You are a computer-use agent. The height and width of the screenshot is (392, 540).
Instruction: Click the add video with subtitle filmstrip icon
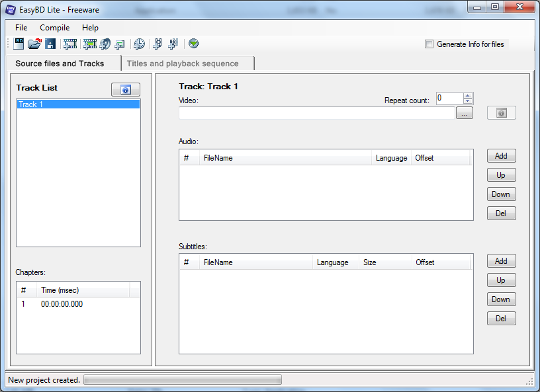90,44
